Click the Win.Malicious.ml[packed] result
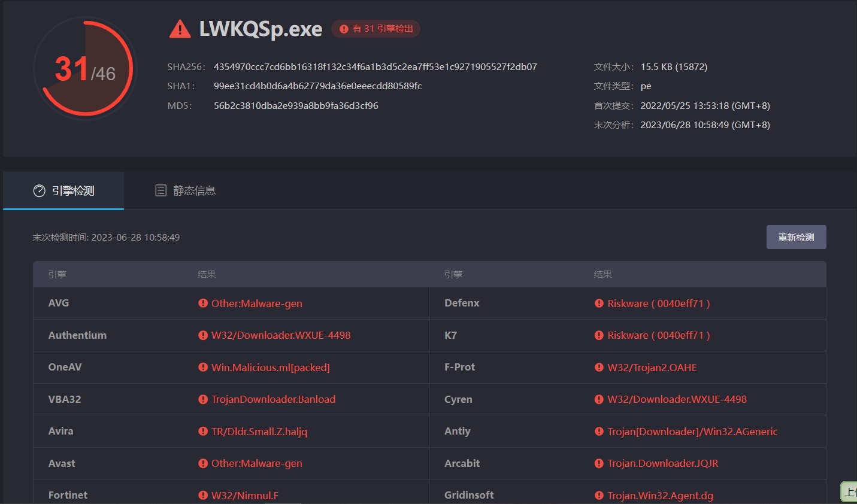The image size is (857, 504). (x=270, y=368)
